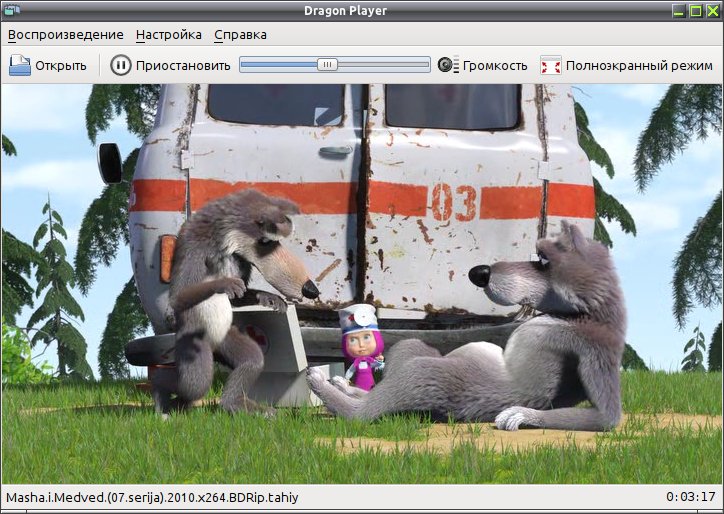Click the fullscreen arrows icon
This screenshot has width=724, height=514.
point(551,65)
